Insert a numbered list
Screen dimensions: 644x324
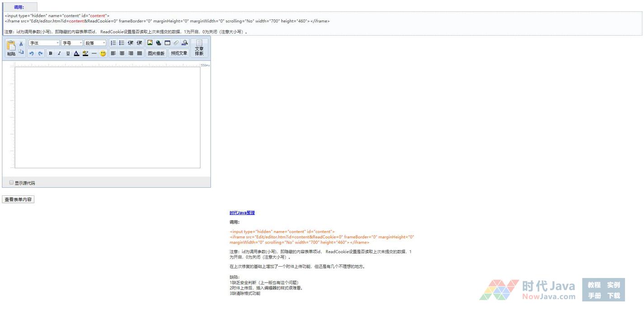coord(113,43)
